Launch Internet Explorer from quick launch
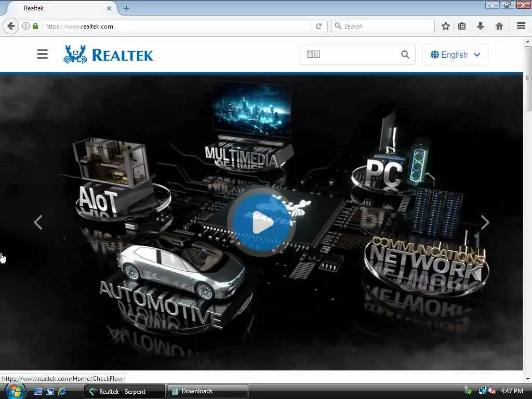Image resolution: width=532 pixels, height=399 pixels. click(62, 391)
